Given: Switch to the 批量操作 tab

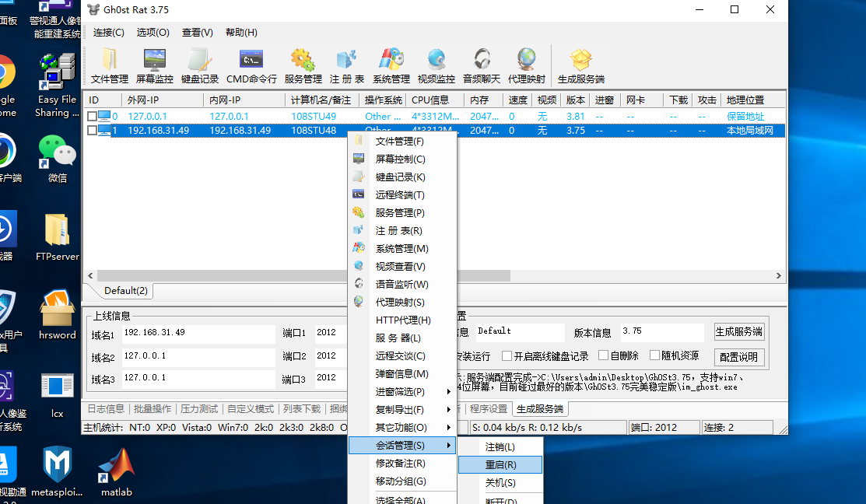Looking at the screenshot, I should coord(153,409).
